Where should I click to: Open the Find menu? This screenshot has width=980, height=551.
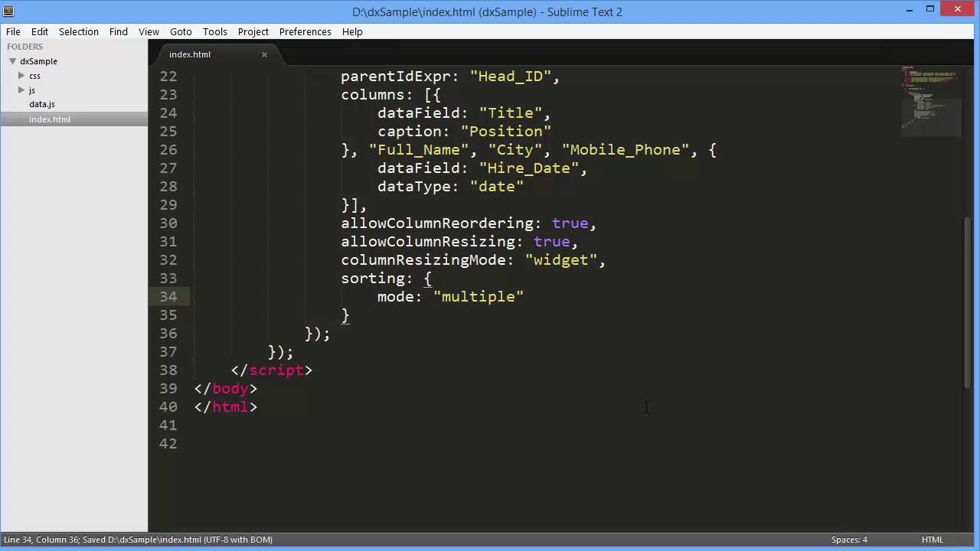(x=119, y=31)
